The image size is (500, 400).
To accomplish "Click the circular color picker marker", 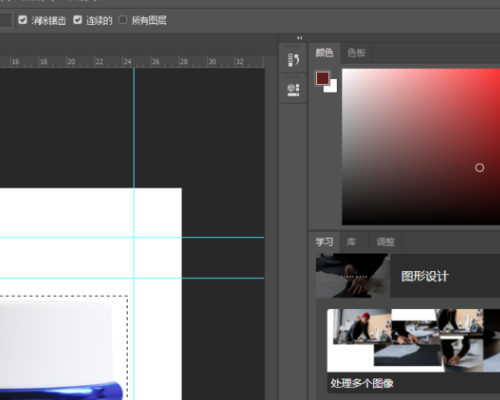I will click(x=479, y=168).
